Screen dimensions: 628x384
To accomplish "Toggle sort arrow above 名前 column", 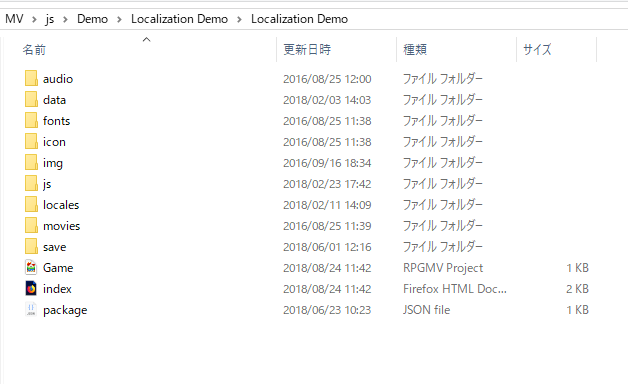I will pos(147,39).
